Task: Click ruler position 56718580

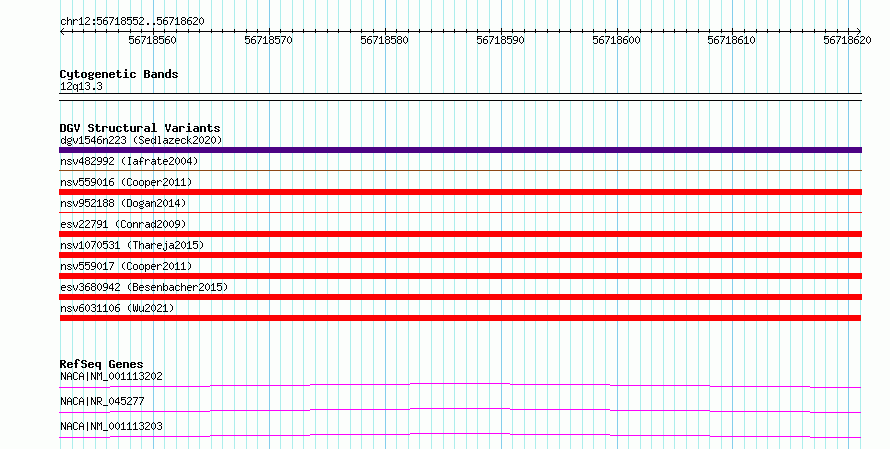Action: tap(384, 40)
